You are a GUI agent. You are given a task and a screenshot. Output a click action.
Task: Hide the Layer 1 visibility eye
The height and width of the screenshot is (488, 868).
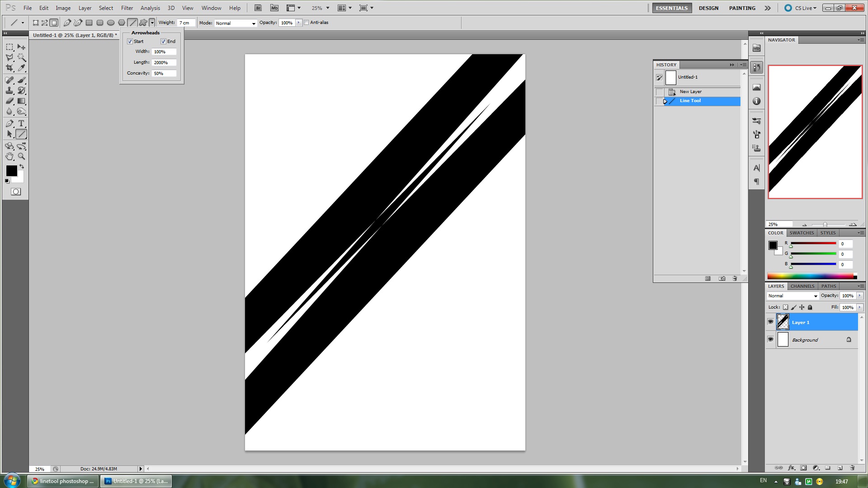(x=770, y=322)
